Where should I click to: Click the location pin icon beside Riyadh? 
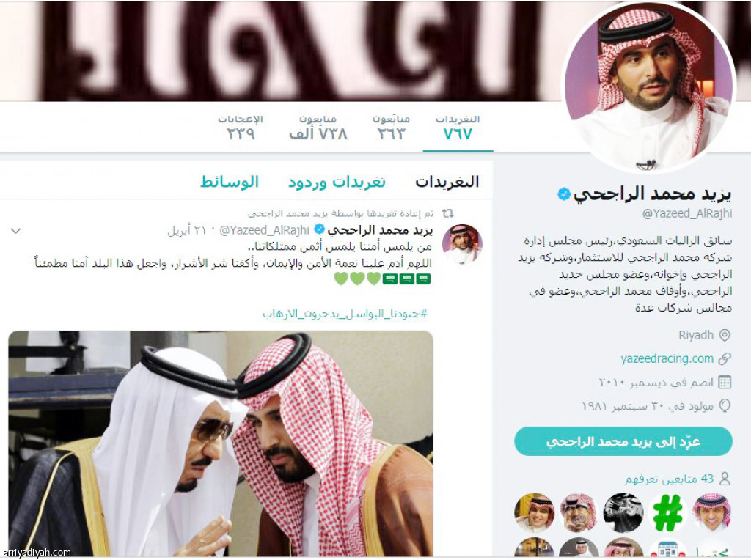pyautogui.click(x=725, y=335)
